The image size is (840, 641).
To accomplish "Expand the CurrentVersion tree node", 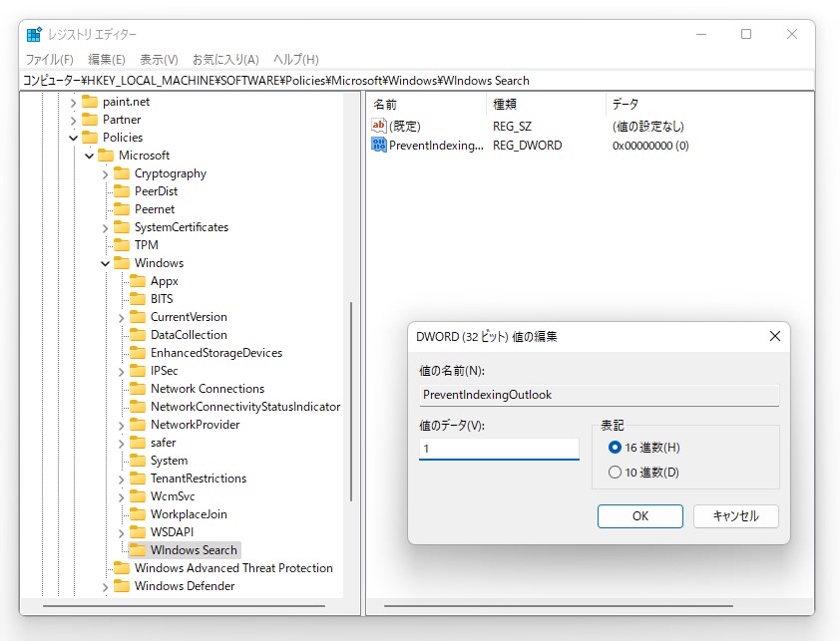I will tap(122, 316).
